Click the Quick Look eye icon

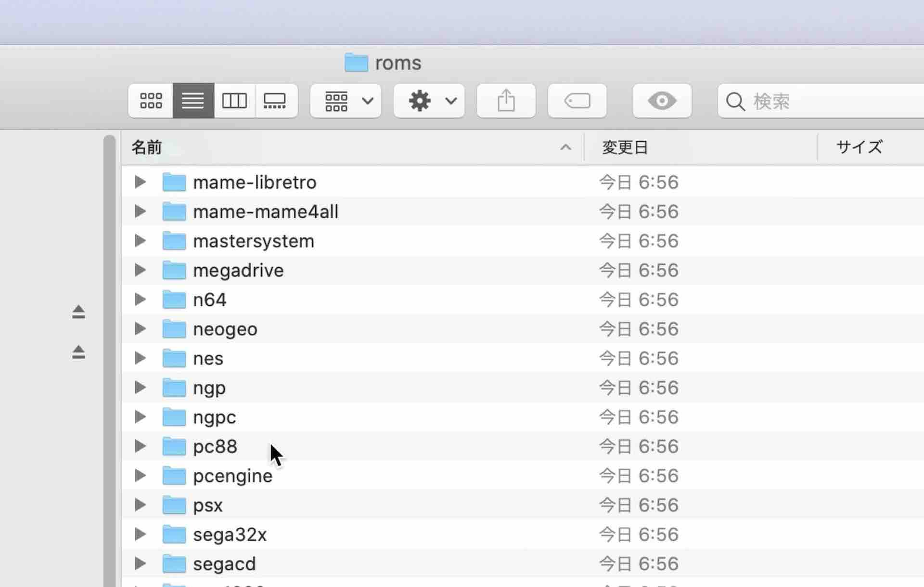coord(662,101)
